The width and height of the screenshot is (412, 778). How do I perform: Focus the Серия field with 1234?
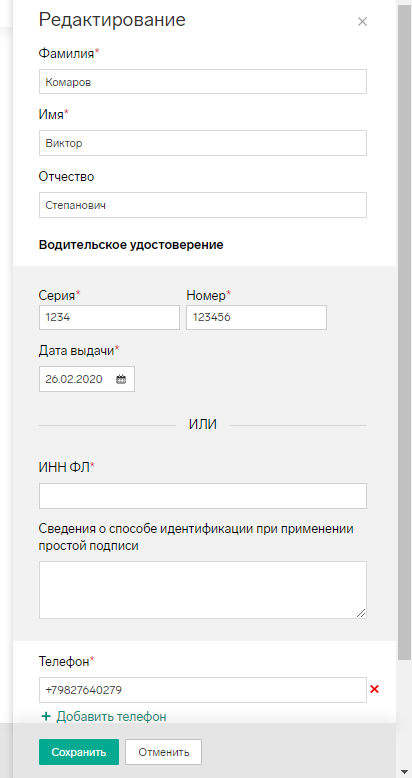coord(109,318)
